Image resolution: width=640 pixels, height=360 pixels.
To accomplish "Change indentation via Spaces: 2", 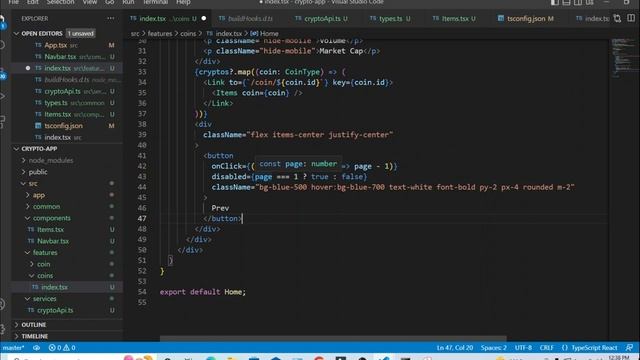I will coord(493,348).
